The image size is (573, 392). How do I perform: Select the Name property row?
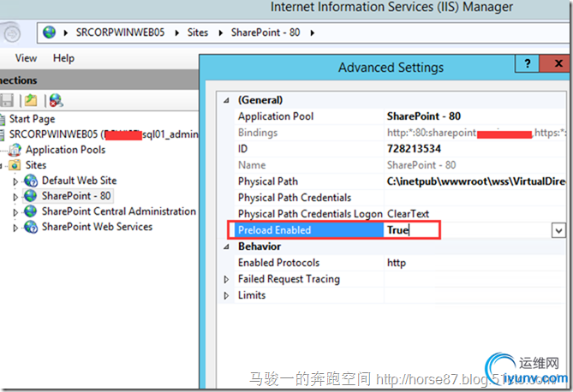click(400, 165)
